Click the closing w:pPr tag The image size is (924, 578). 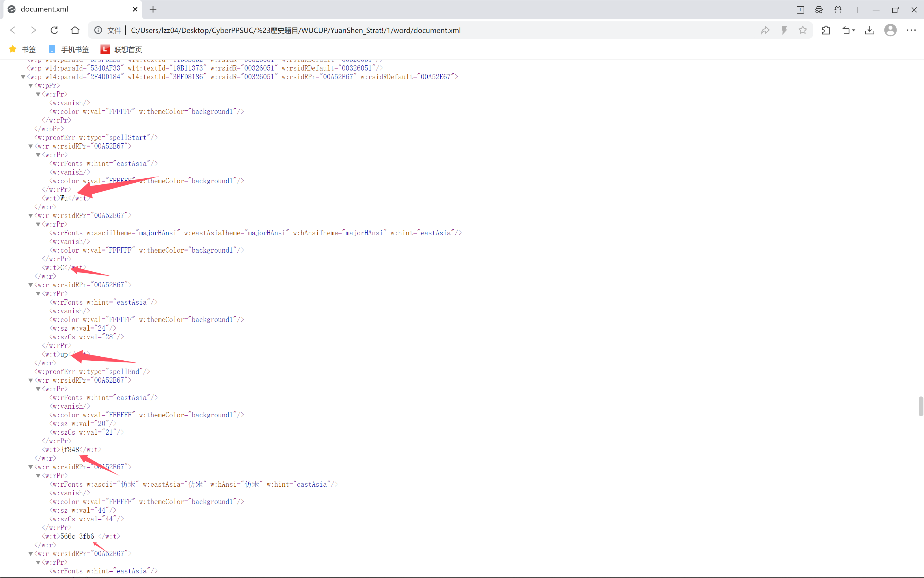(49, 129)
